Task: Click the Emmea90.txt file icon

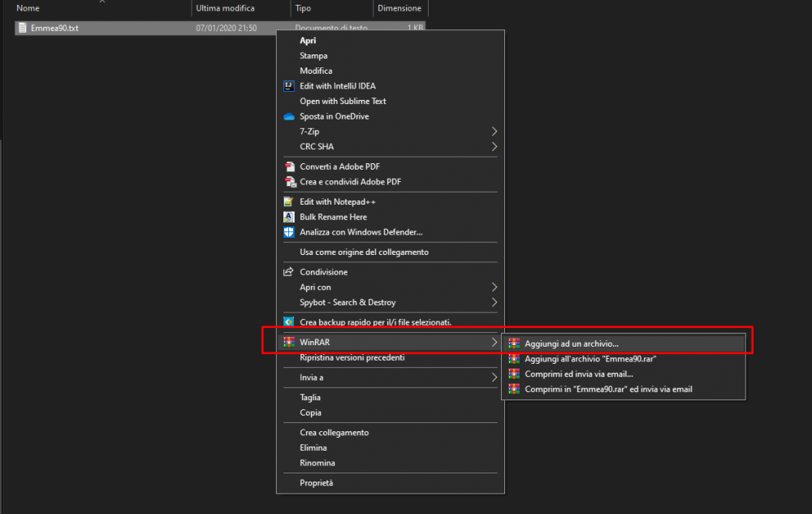Action: 22,28
